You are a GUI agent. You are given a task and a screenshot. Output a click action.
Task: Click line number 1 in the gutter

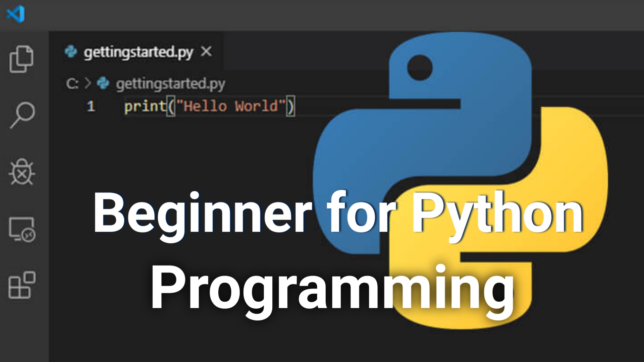pyautogui.click(x=91, y=106)
